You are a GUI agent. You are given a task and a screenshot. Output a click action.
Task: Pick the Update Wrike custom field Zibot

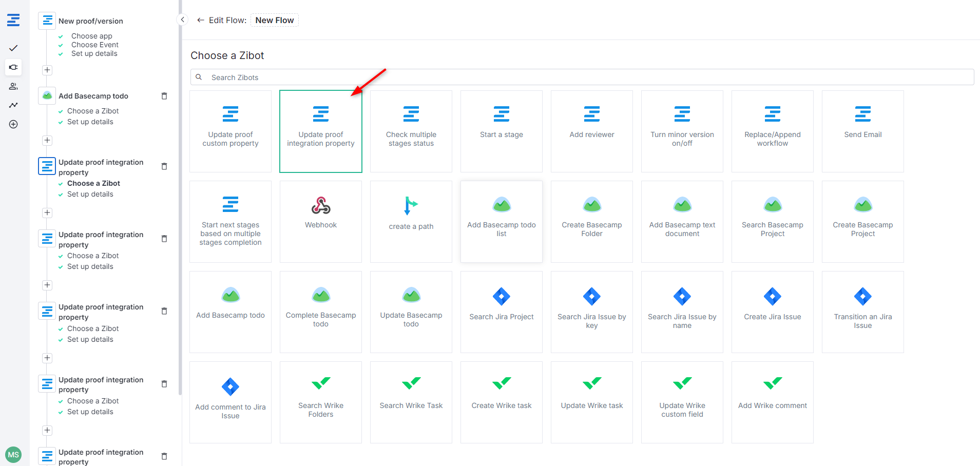point(682,402)
